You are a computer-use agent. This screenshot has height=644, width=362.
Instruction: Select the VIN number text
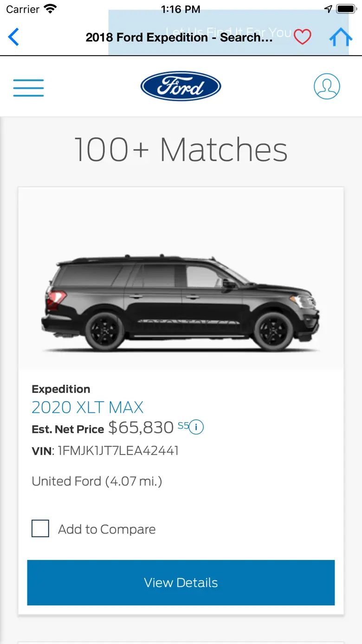click(x=118, y=451)
